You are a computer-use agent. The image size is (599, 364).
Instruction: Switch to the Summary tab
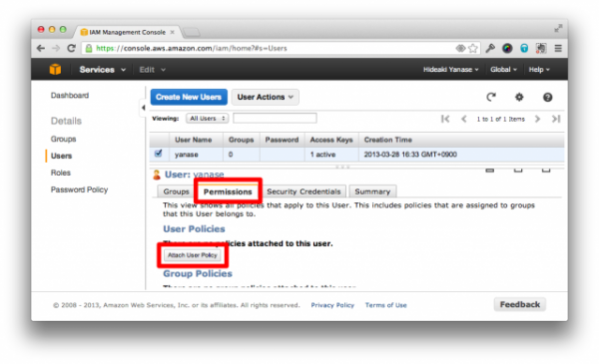point(372,191)
